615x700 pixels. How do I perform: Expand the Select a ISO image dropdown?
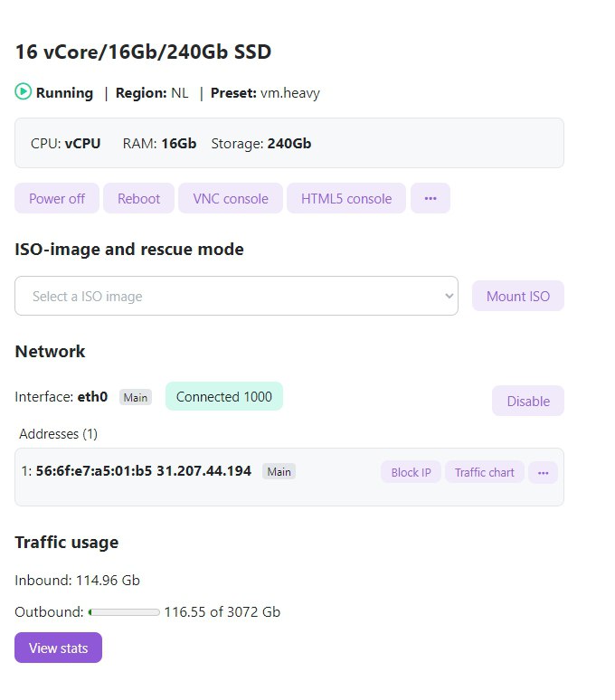[x=236, y=296]
